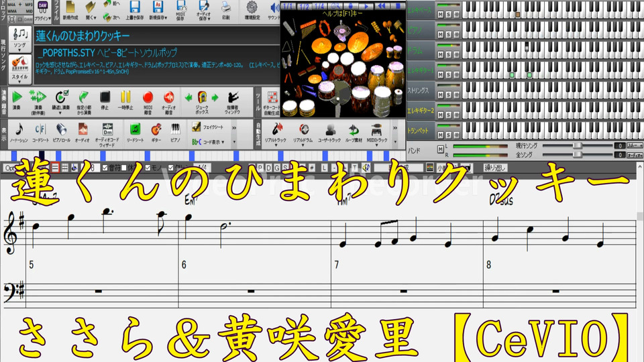The image size is (644, 362).
Task: Open the オーディオ edit window
Action: pyautogui.click(x=82, y=133)
